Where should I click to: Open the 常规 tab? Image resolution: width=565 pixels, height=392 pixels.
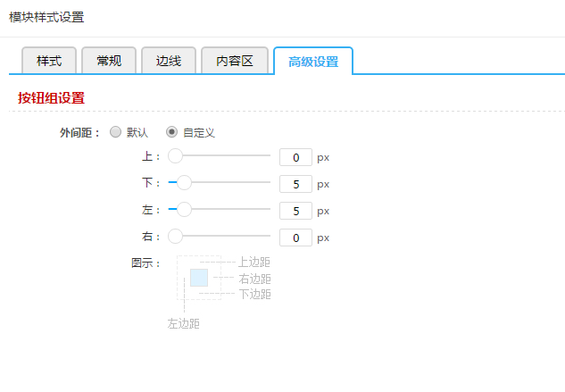[109, 61]
